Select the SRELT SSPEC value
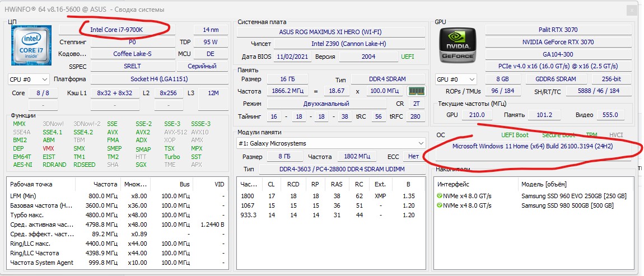The image size is (644, 276). pos(133,66)
